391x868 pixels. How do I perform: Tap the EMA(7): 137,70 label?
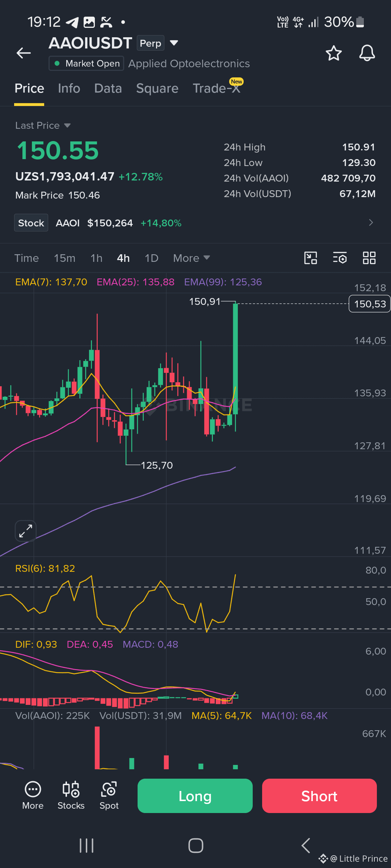tap(51, 282)
